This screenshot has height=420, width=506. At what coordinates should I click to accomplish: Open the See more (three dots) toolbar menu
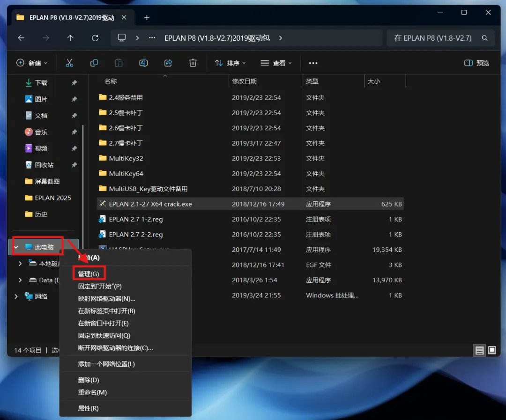coord(313,63)
